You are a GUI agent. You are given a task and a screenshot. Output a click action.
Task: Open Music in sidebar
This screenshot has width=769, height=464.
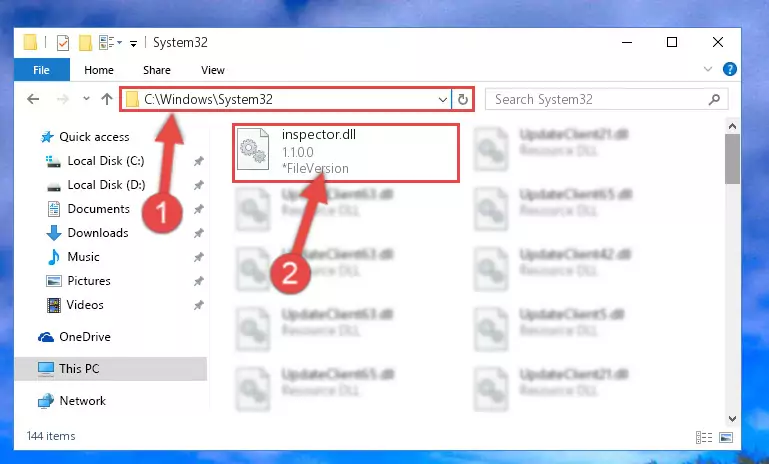[73, 257]
